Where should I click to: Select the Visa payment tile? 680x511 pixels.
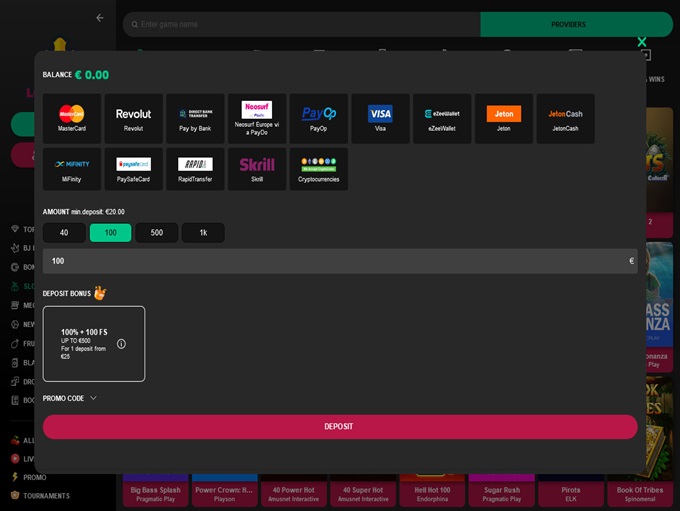pyautogui.click(x=380, y=119)
